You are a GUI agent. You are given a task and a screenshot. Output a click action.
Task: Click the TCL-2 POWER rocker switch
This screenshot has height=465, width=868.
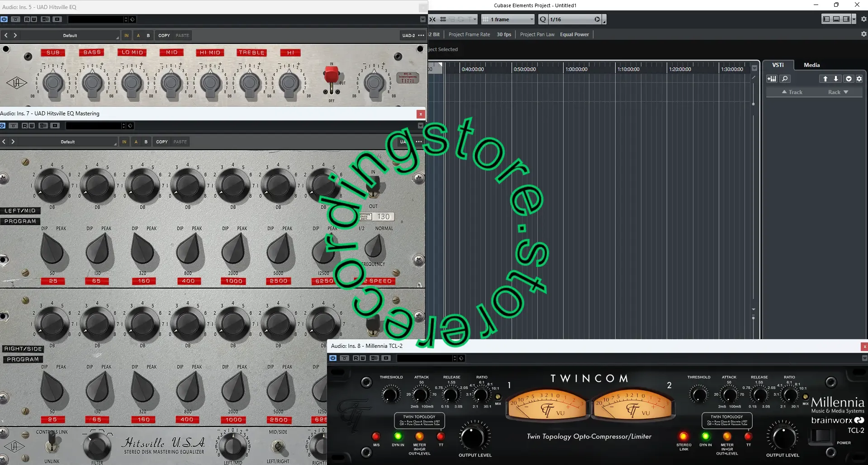821,437
